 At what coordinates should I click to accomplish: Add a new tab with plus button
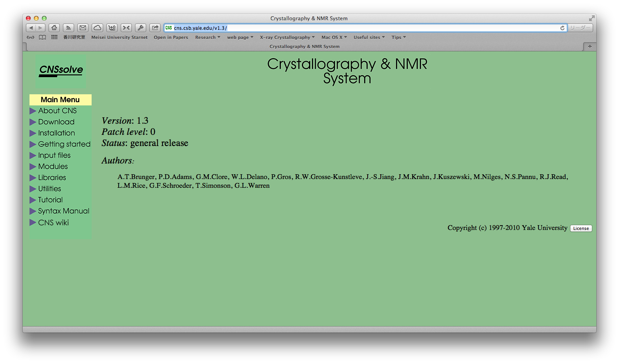[590, 47]
